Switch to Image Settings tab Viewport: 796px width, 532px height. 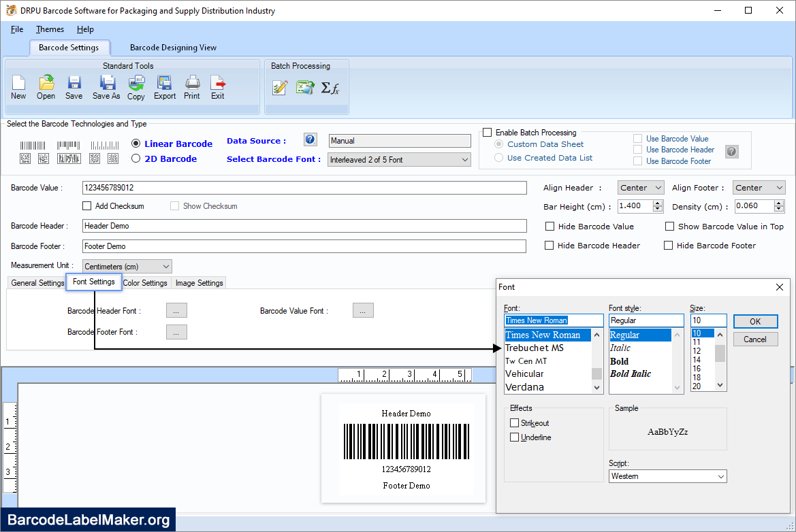[x=199, y=283]
